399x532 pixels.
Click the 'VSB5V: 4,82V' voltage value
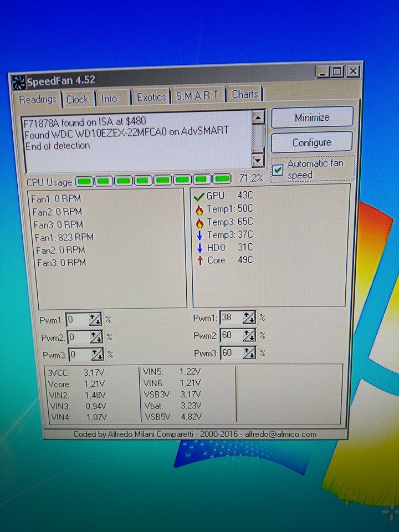pyautogui.click(x=173, y=417)
